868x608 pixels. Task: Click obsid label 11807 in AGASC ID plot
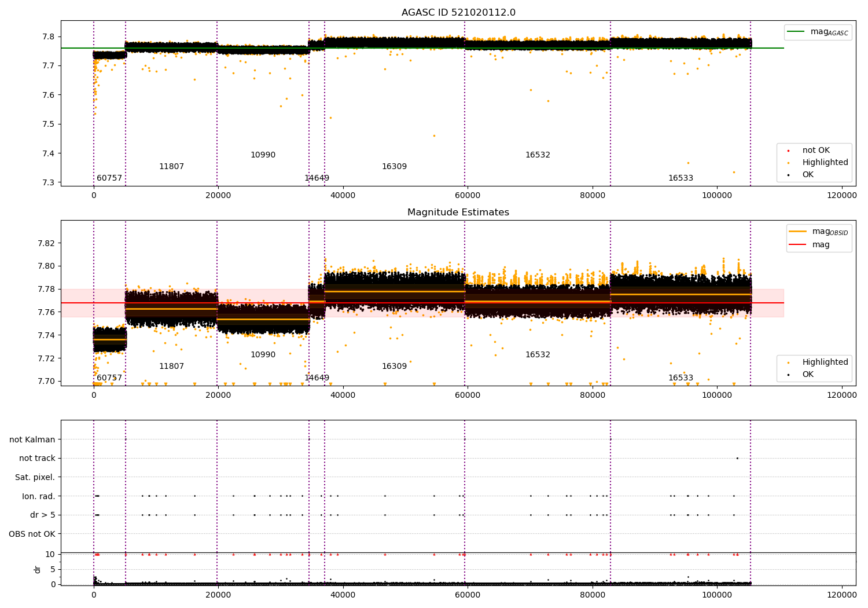[x=171, y=167]
